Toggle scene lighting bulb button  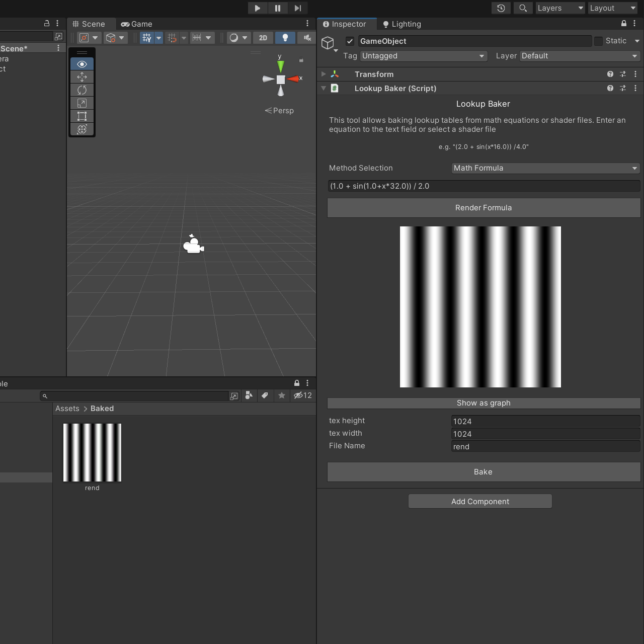click(285, 38)
